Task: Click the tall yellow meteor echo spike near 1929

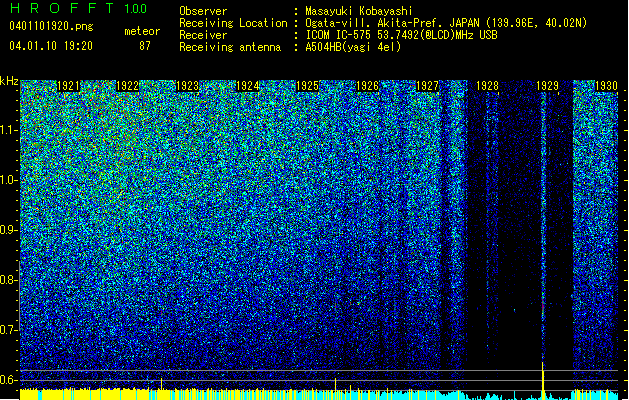Action: tap(543, 380)
